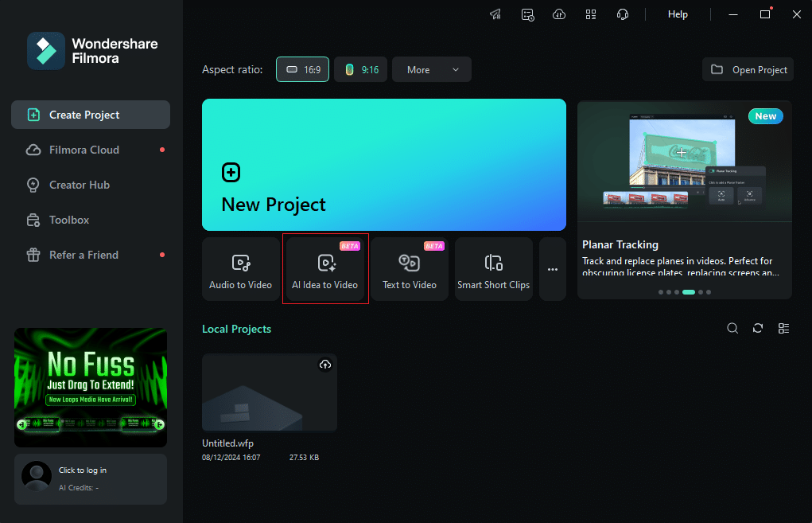The height and width of the screenshot is (523, 812).
Task: Open the Help menu
Action: [x=678, y=14]
